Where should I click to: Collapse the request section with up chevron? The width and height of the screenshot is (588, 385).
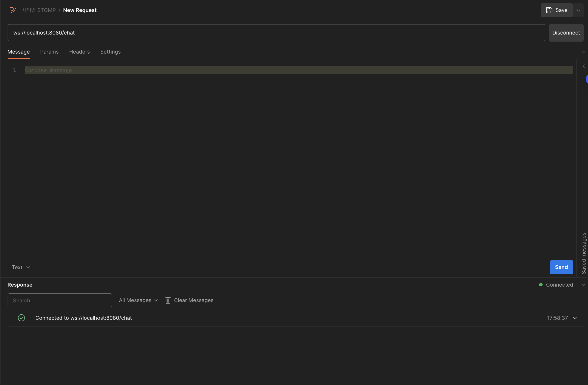pyautogui.click(x=583, y=52)
